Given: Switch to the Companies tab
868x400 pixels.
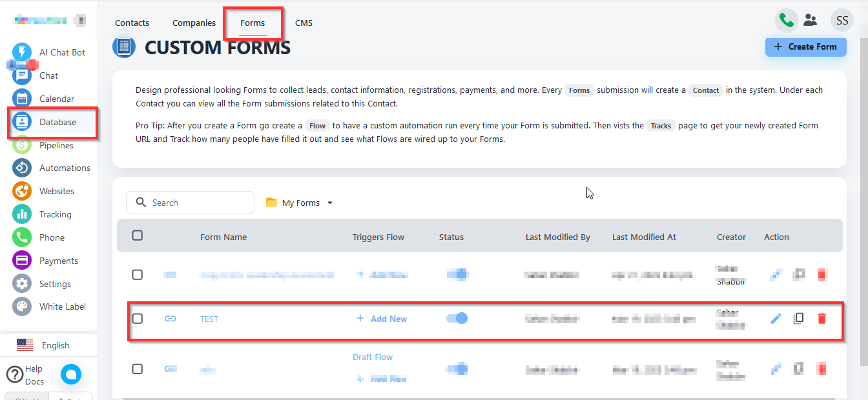Looking at the screenshot, I should point(194,23).
